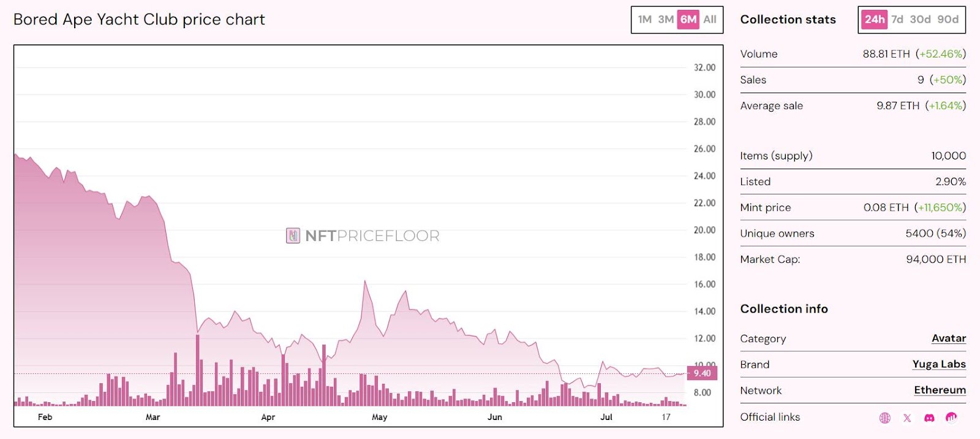
Task: Click the Mint price 0.08 ETH
Action: (x=886, y=207)
